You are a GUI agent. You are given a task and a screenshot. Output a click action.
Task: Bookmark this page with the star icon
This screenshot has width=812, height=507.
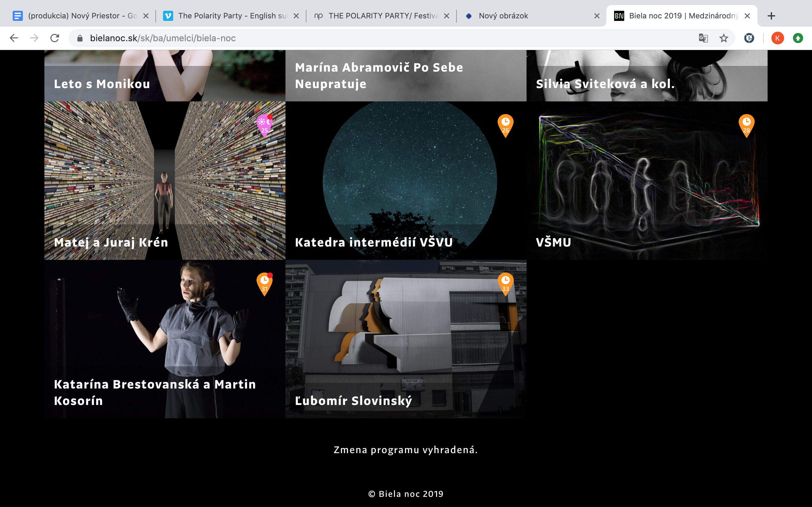(724, 38)
